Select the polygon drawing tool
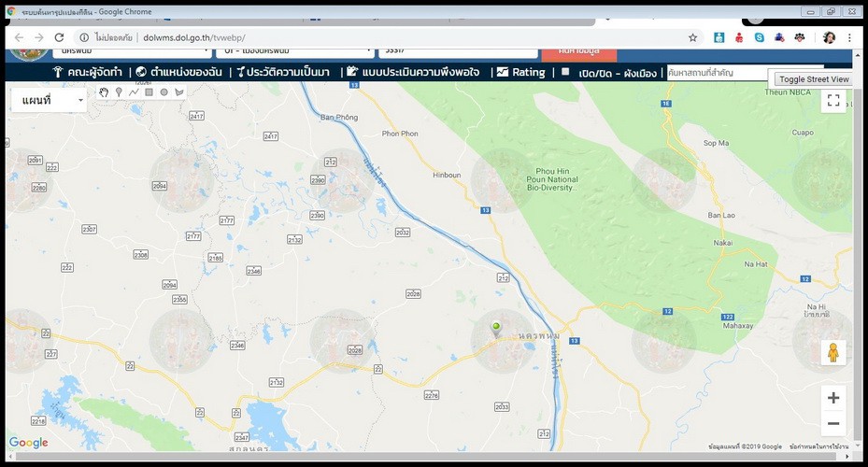This screenshot has height=467, width=868. [x=178, y=92]
